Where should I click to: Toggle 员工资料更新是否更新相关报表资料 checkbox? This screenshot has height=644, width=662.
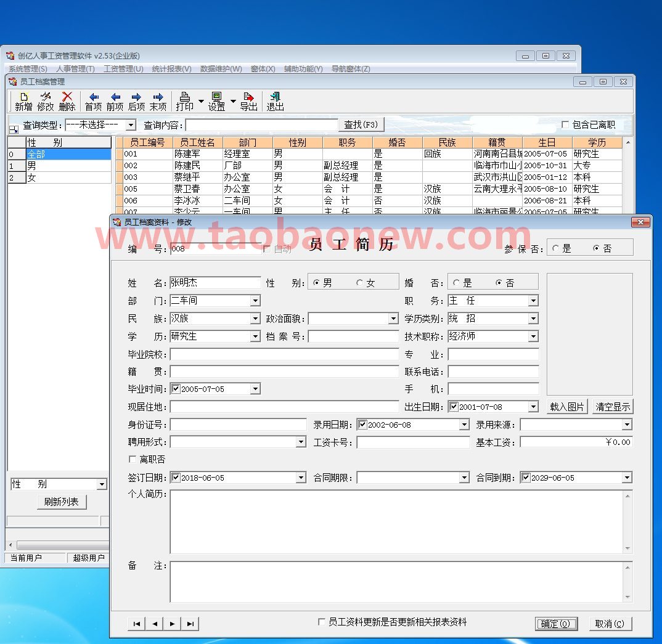[321, 622]
